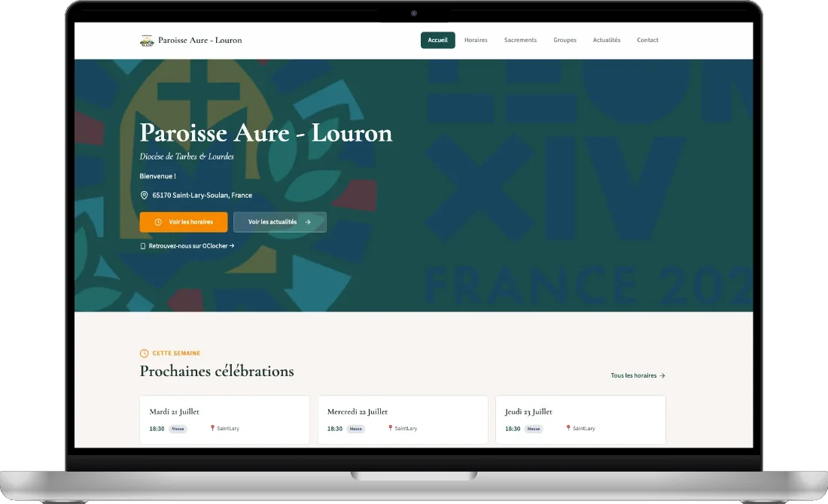Click the location pin on Jeudi 23 Juillet card
828x504 pixels.
coord(568,428)
